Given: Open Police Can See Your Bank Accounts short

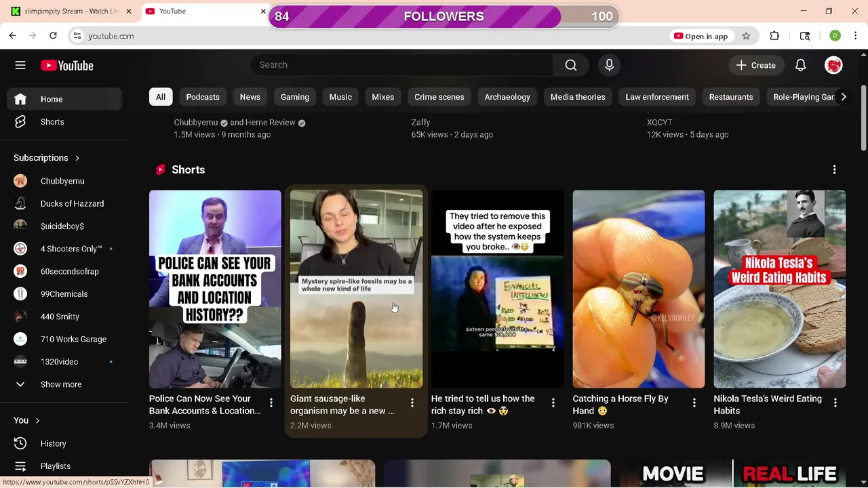Looking at the screenshot, I should pyautogui.click(x=215, y=289).
